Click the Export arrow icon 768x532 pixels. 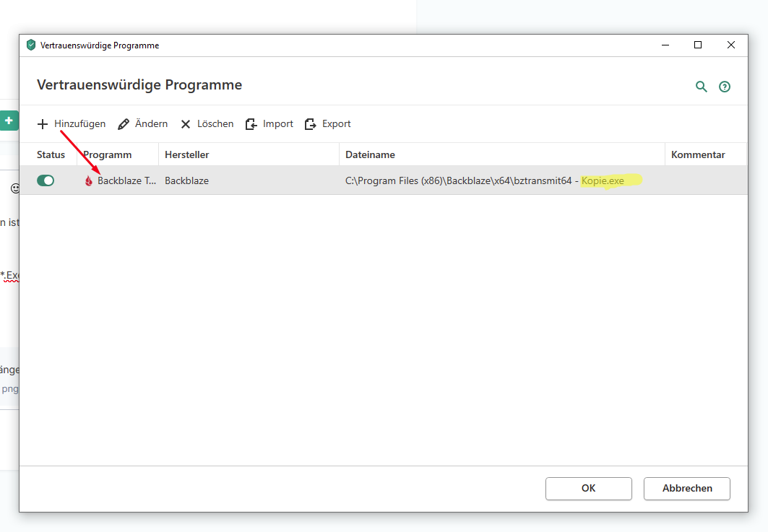tap(311, 124)
